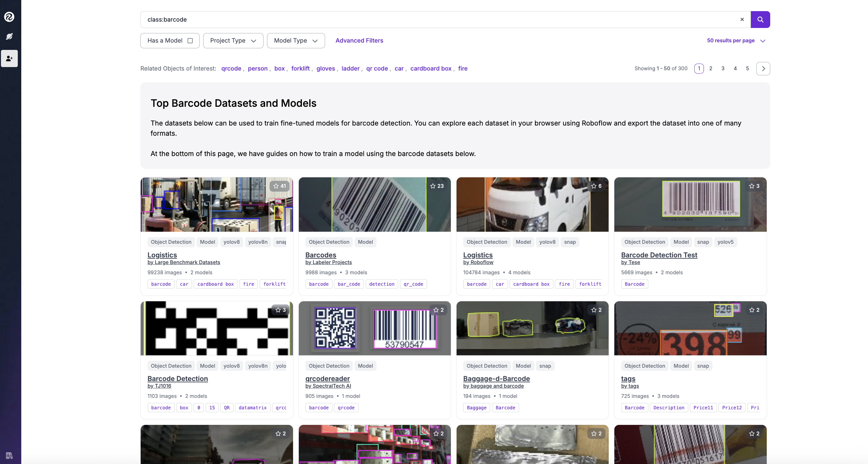The width and height of the screenshot is (868, 464).
Task: Visit author by Roboflow
Action: click(x=478, y=262)
